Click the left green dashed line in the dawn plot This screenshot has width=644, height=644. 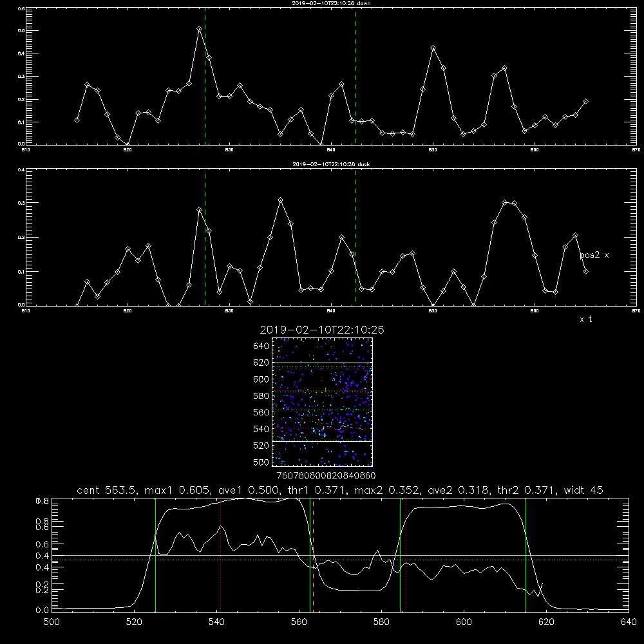[x=205, y=76]
